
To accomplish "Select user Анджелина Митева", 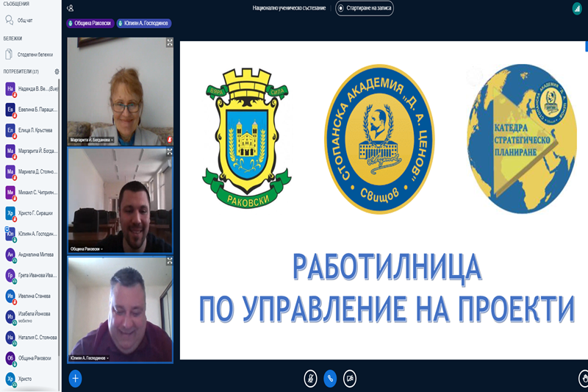I will click(31, 254).
